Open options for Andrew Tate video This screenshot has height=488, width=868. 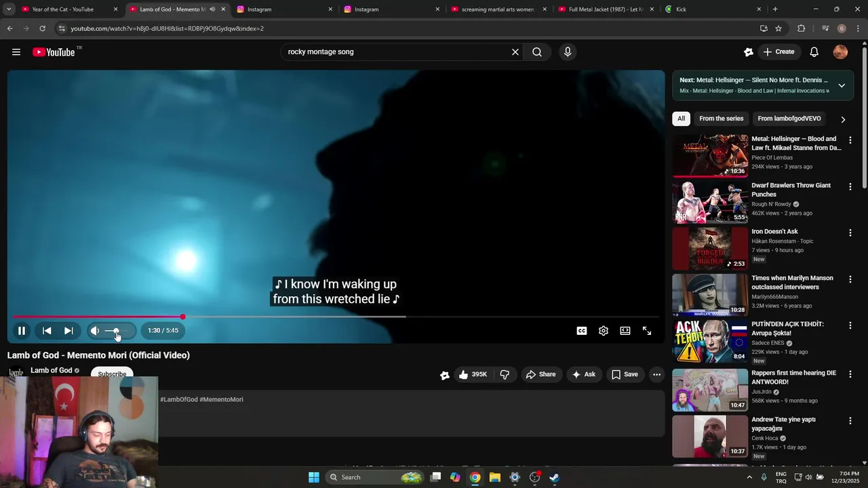pyautogui.click(x=850, y=420)
